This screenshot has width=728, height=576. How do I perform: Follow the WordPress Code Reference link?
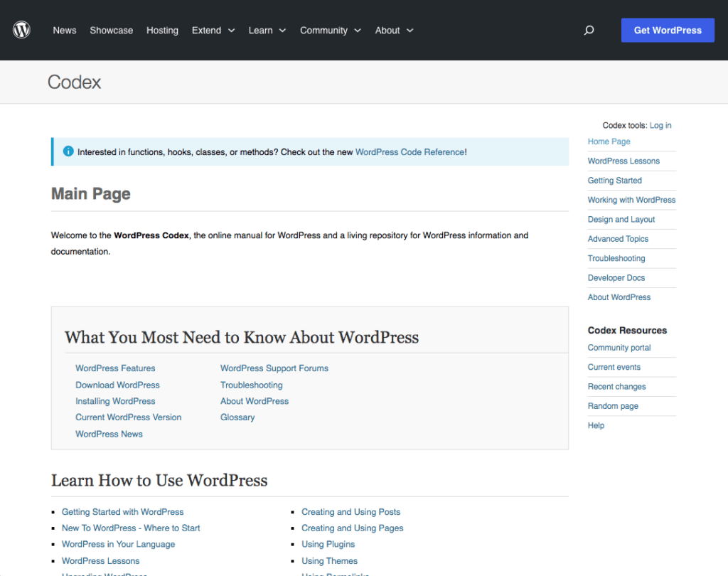[x=410, y=152]
